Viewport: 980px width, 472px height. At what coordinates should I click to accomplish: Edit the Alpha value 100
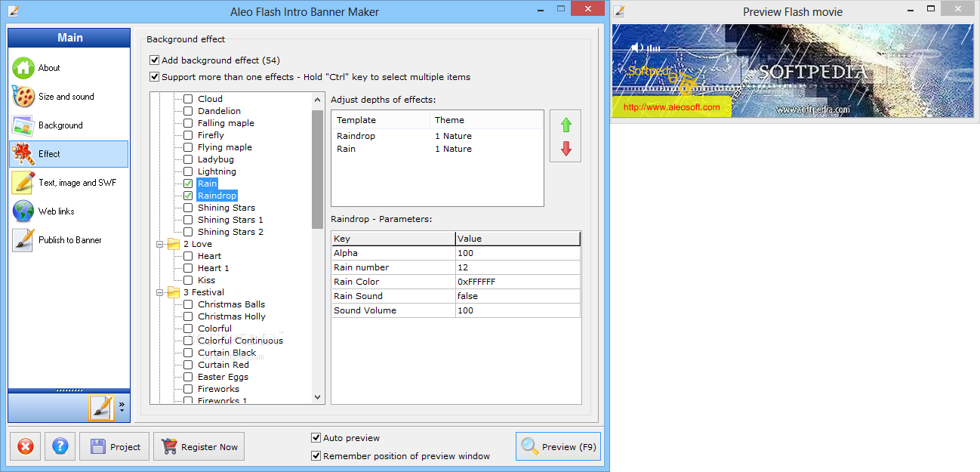coord(518,253)
